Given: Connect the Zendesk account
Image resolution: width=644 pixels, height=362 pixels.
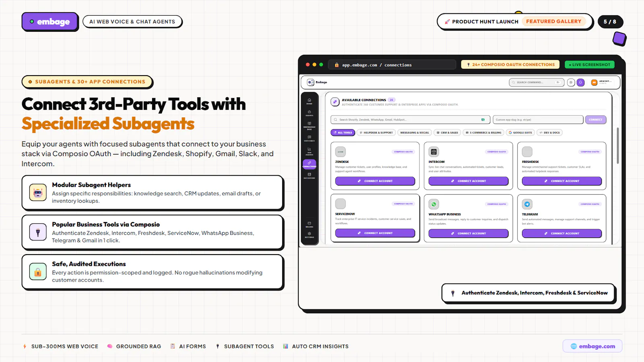Looking at the screenshot, I should pos(375,181).
